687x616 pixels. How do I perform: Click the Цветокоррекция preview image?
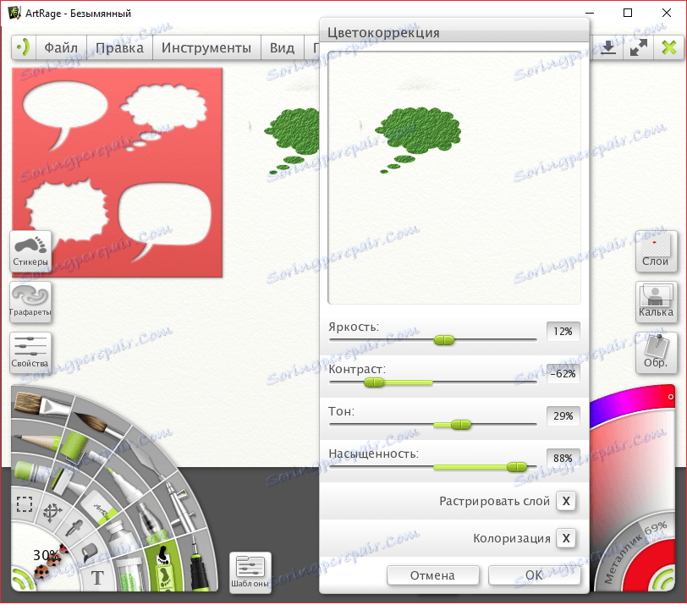point(453,178)
